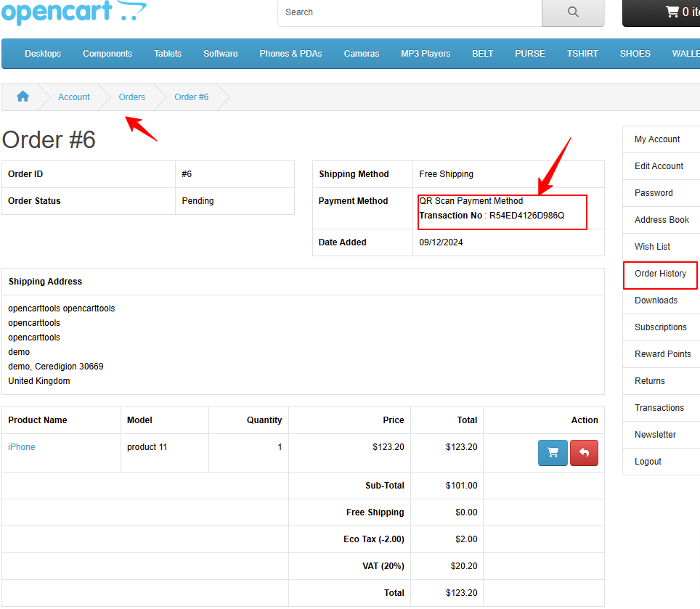The image size is (700, 609).
Task: Open the TSHIRT category
Action: pyautogui.click(x=582, y=54)
